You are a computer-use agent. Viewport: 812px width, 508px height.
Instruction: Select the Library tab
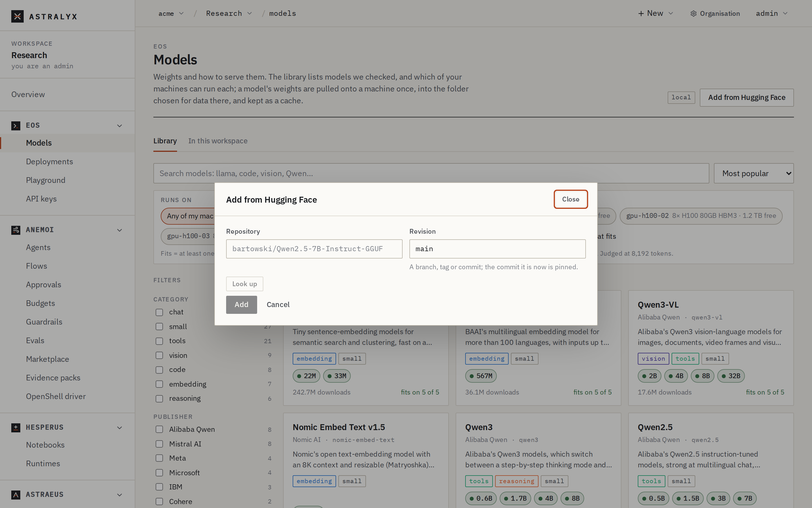[x=165, y=141]
